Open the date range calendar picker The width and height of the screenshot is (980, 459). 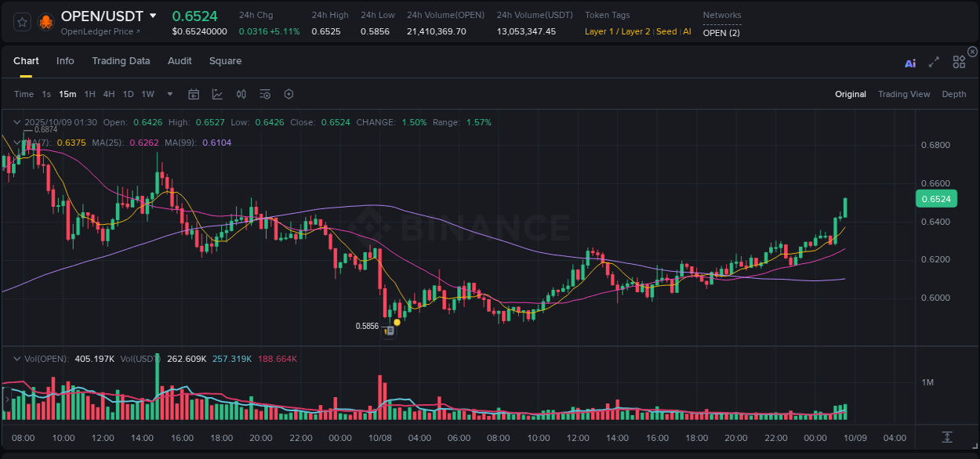(194, 94)
